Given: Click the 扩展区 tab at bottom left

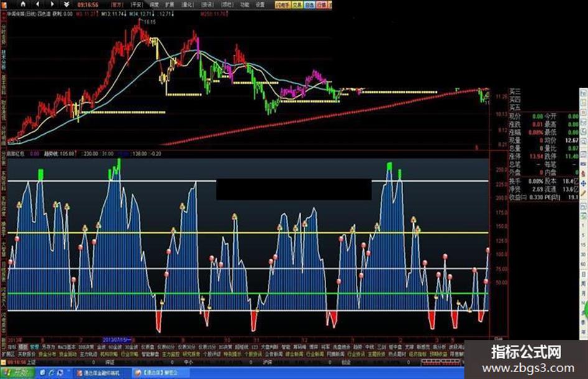Looking at the screenshot, I should 7,353.
